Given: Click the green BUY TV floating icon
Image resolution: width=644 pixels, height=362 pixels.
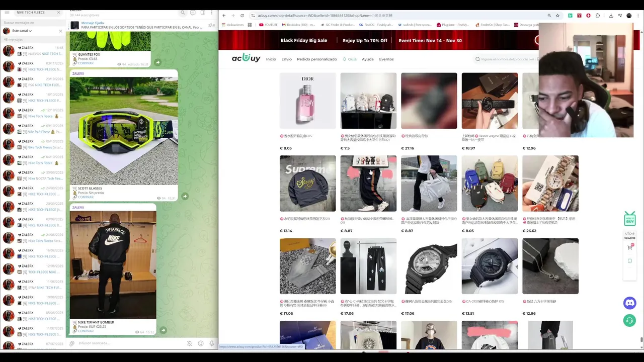Looking at the screenshot, I should (x=630, y=219).
